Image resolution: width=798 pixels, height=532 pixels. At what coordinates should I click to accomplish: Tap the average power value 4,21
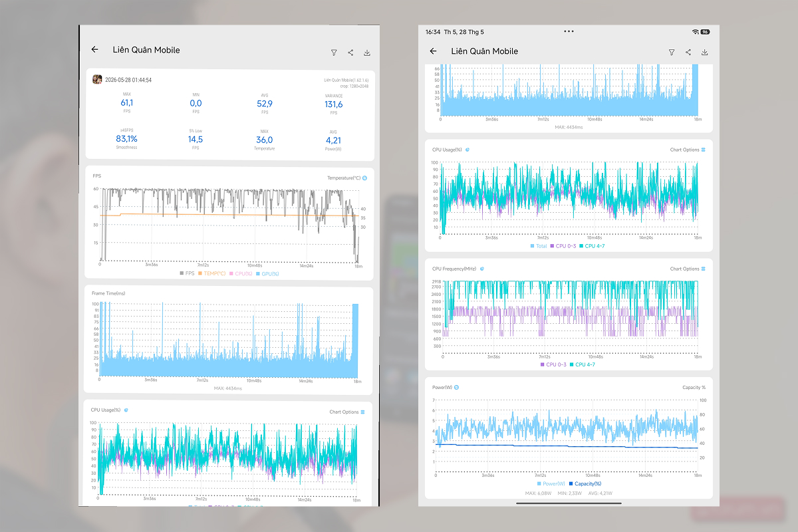click(x=333, y=140)
